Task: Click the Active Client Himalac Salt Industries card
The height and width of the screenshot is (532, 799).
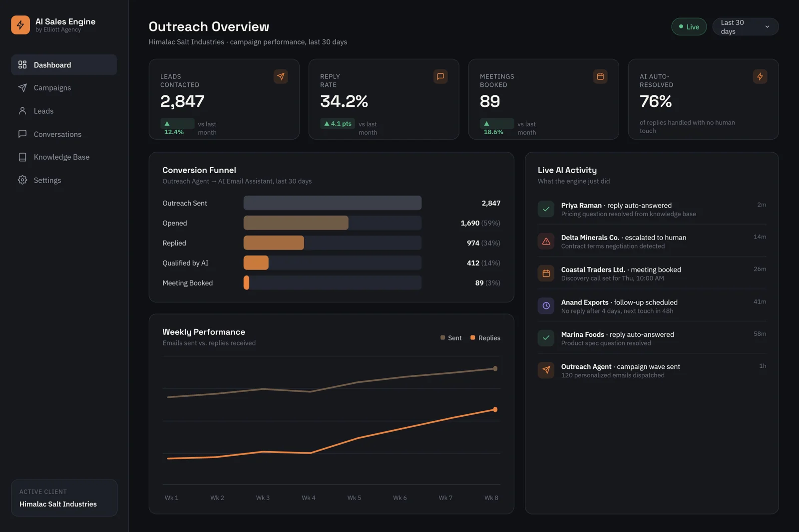Action: pyautogui.click(x=64, y=498)
